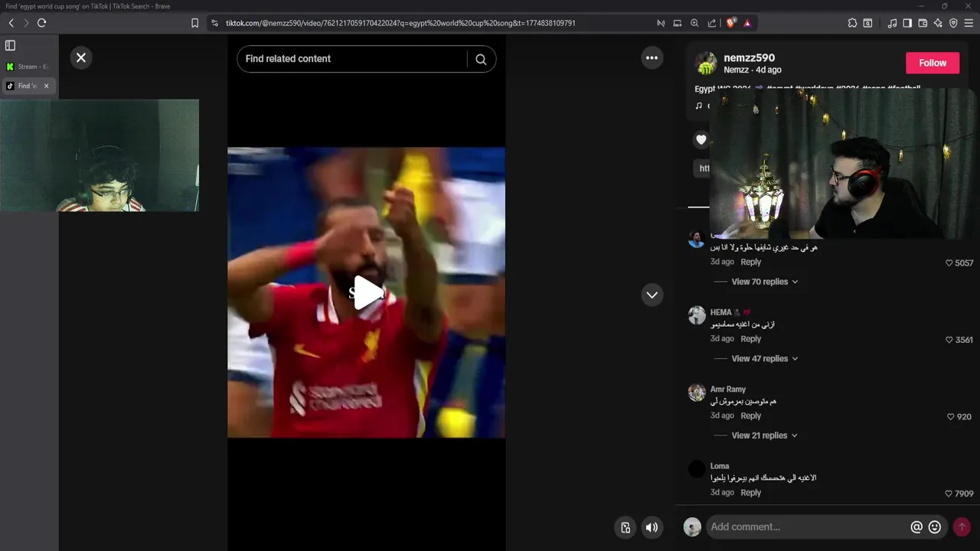Follow nemzz590
This screenshot has width=980, height=551.
click(933, 63)
